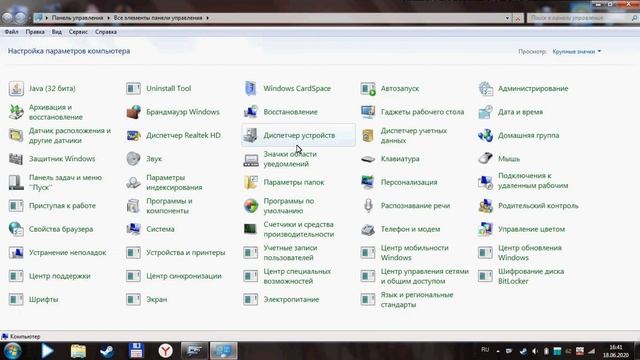Click the Параметры папок folder icon

coord(251,182)
